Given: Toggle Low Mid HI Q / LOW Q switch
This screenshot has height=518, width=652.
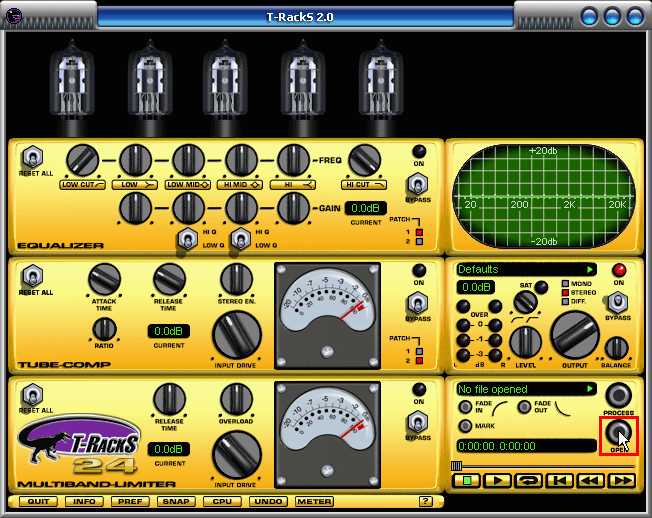Looking at the screenshot, I should click(x=188, y=239).
